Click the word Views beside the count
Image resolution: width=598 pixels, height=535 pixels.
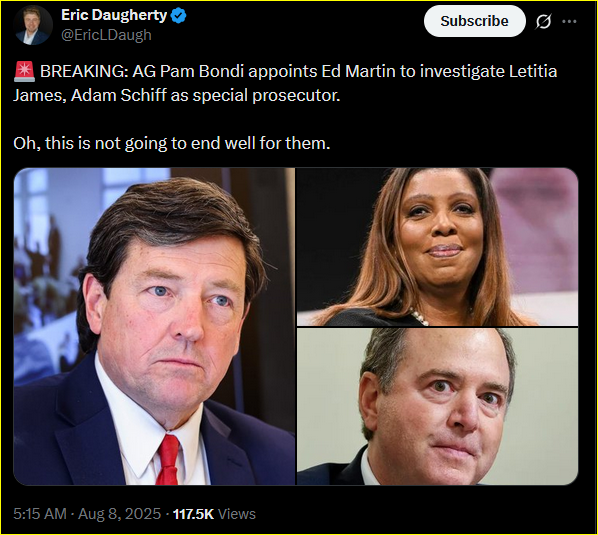click(236, 514)
